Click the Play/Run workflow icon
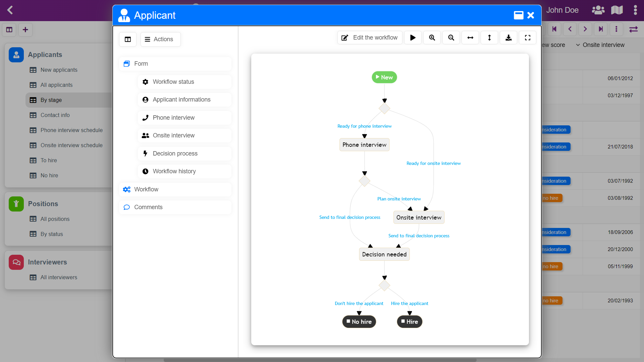Screen dimensions: 644x362 tap(413, 38)
